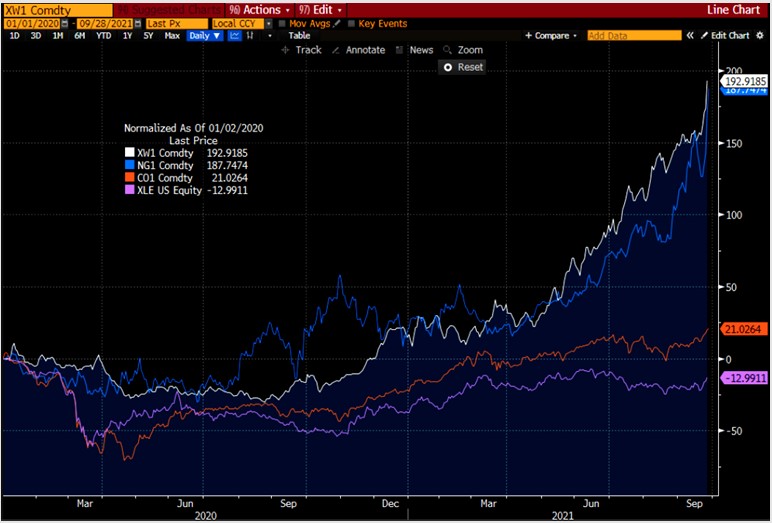772x523 pixels.
Task: Open the start date calendar picker
Action: click(65, 22)
